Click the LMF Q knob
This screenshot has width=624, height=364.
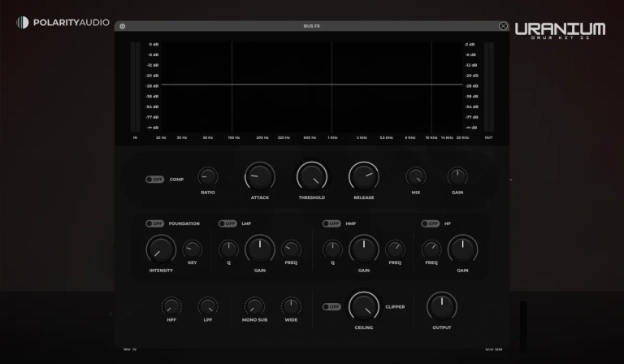coord(228,249)
